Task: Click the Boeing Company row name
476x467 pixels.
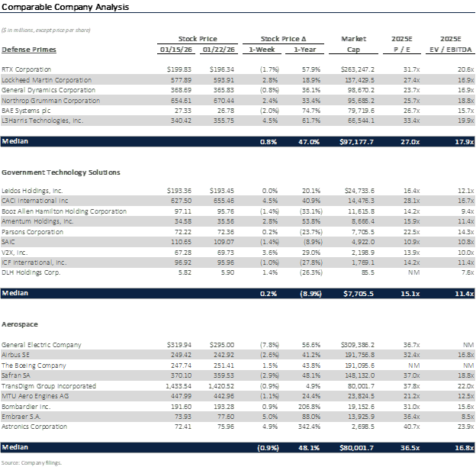Action: (x=34, y=366)
